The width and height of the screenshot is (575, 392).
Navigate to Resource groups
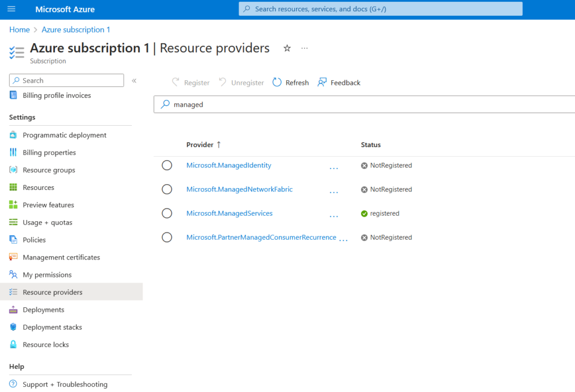coord(49,170)
